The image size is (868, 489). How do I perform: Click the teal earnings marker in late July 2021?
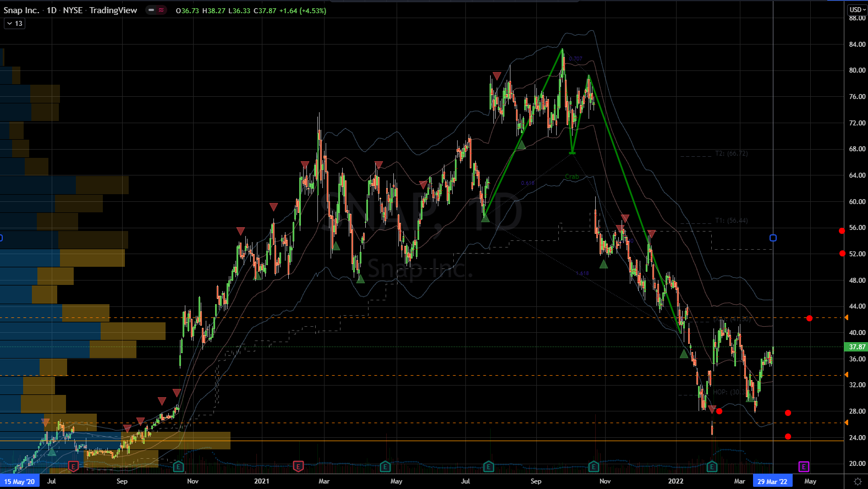point(488,467)
